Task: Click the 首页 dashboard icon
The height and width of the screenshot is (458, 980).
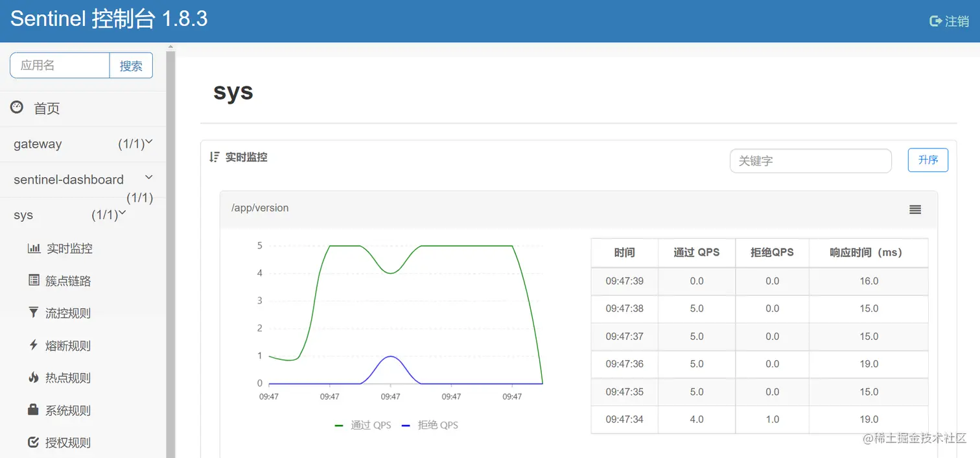Action: [17, 107]
